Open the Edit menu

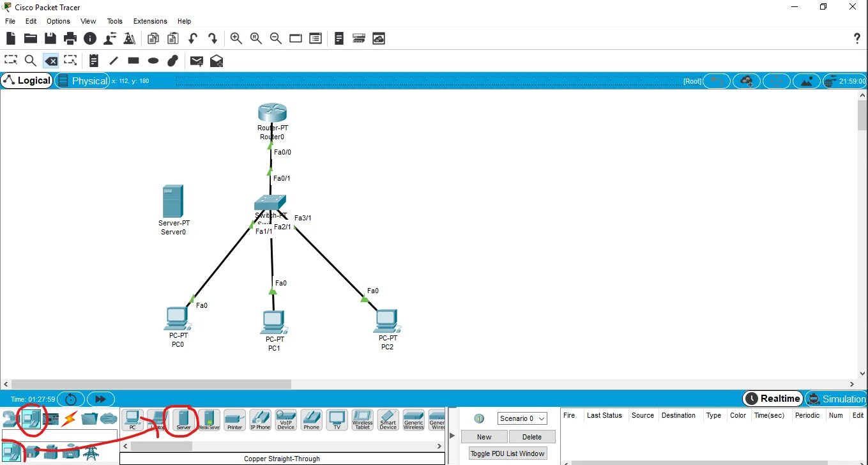[31, 21]
